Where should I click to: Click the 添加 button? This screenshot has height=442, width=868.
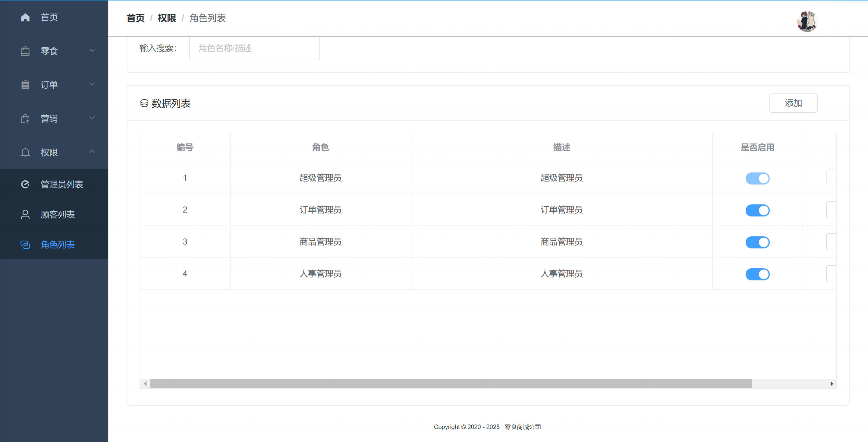click(793, 103)
